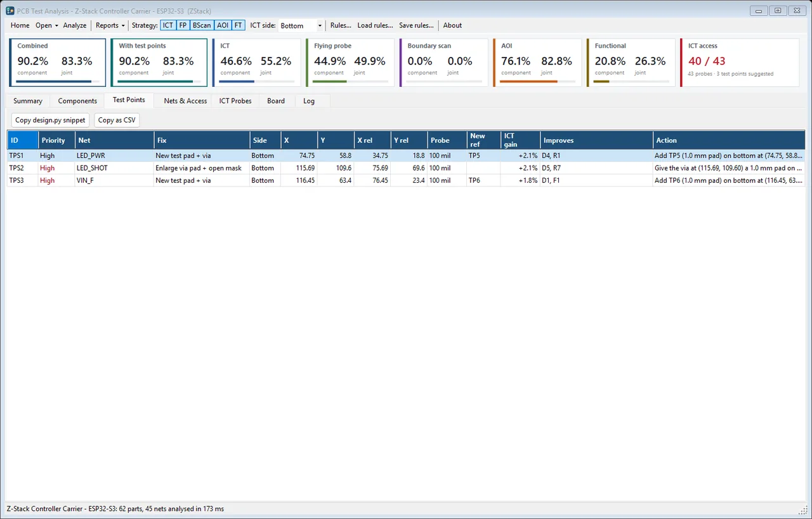Toggle the FT strategy button
Viewport: 812px width, 519px height.
pos(238,25)
